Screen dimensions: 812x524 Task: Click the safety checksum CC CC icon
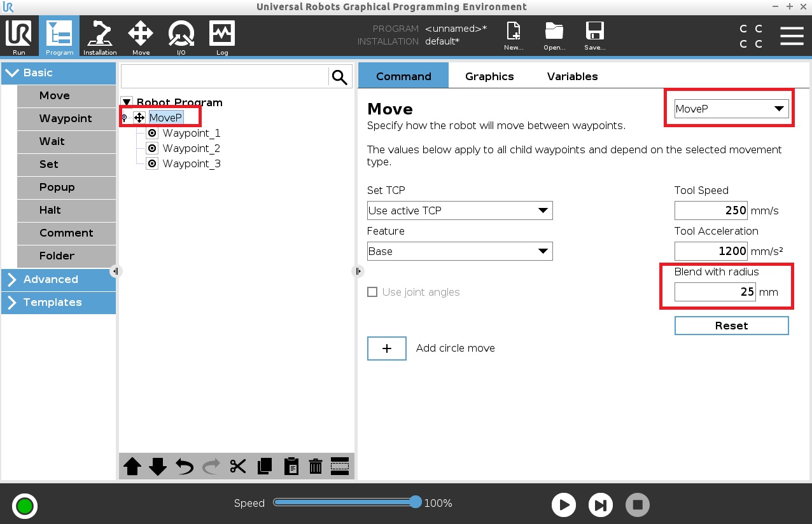(x=752, y=36)
